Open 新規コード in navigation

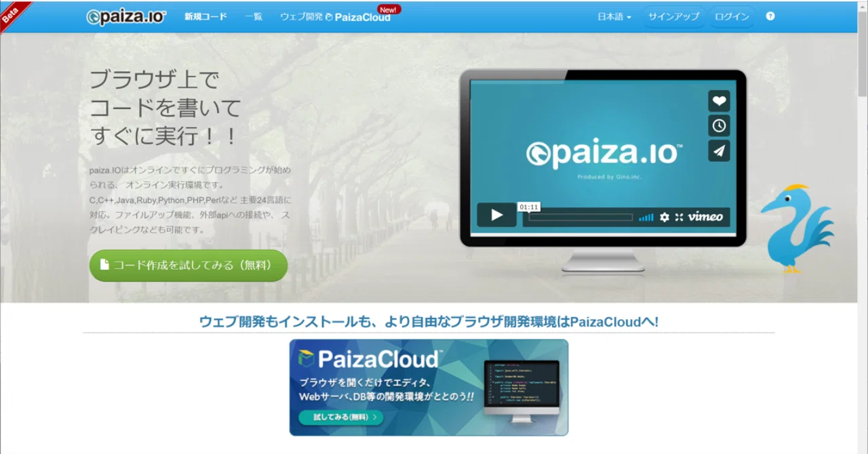(x=205, y=16)
